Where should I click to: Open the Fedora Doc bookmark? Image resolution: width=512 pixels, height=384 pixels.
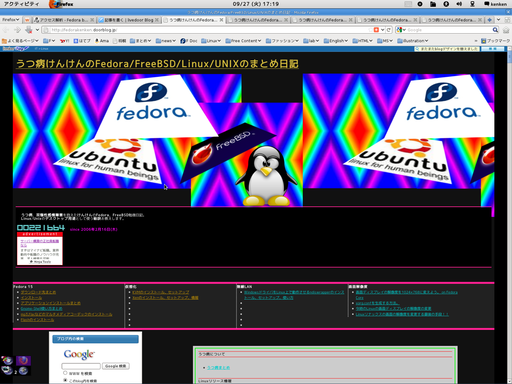click(189, 41)
